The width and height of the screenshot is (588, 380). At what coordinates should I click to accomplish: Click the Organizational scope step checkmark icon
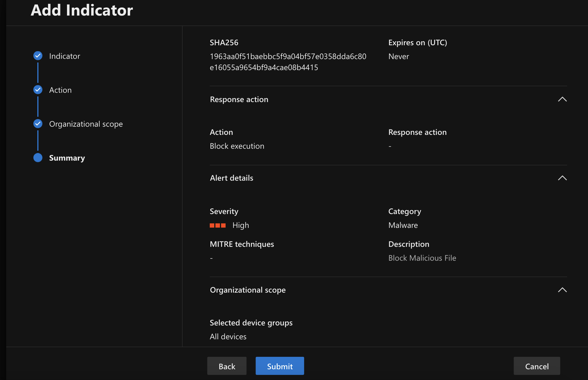tap(38, 124)
